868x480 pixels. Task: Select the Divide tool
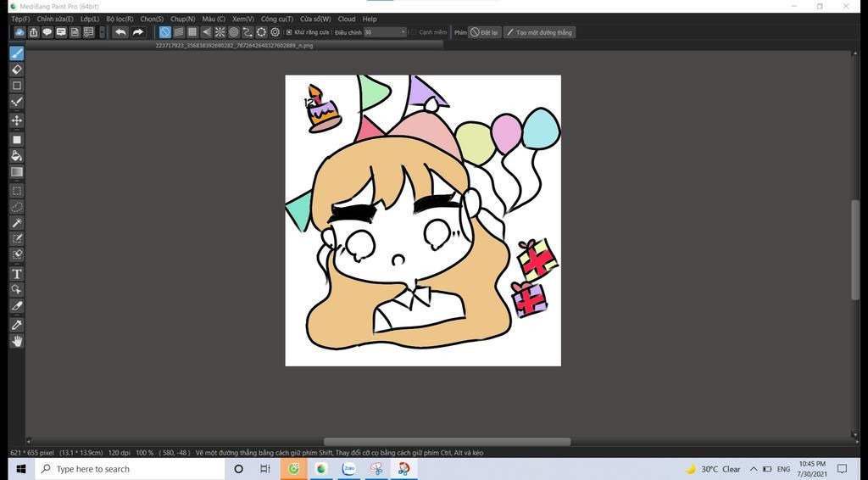coord(17,305)
